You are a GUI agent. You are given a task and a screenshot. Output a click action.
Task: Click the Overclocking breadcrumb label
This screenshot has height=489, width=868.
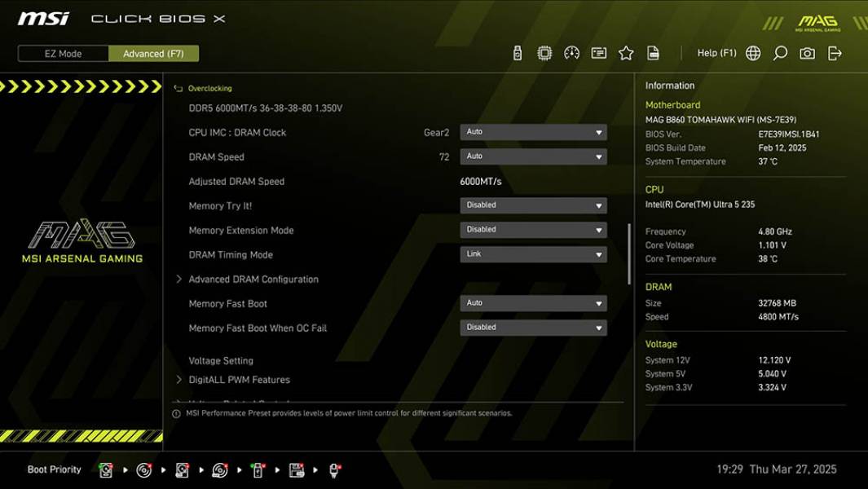pyautogui.click(x=209, y=89)
